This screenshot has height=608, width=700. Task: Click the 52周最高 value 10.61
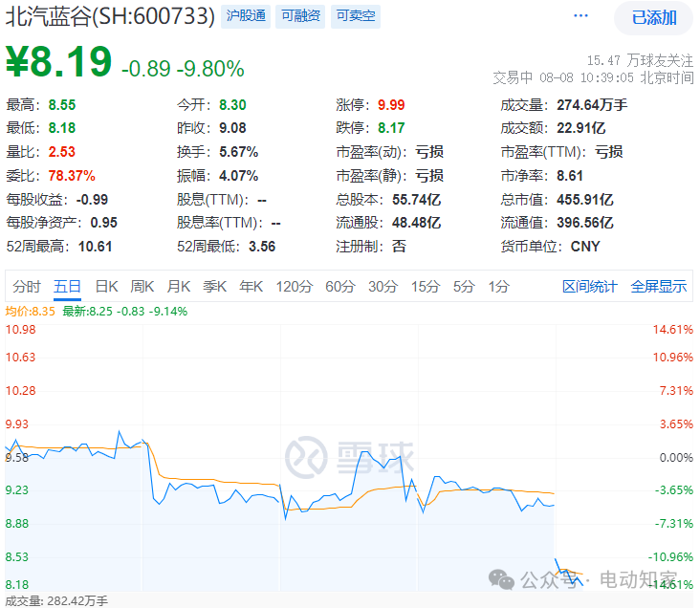95,247
